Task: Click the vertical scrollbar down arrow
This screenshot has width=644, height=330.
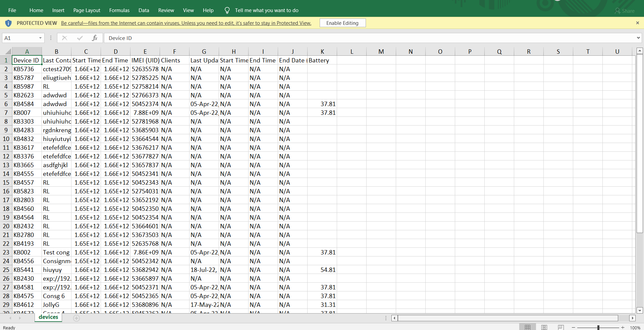Action: (x=640, y=311)
